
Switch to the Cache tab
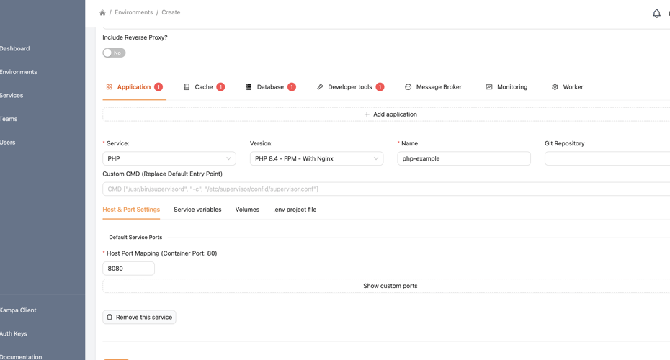click(x=204, y=87)
